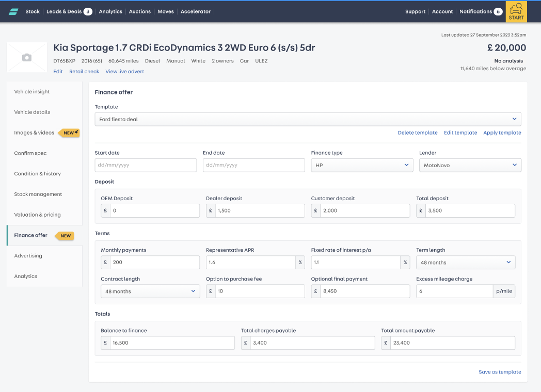Open the Retail check link
The height and width of the screenshot is (392, 541).
click(84, 71)
